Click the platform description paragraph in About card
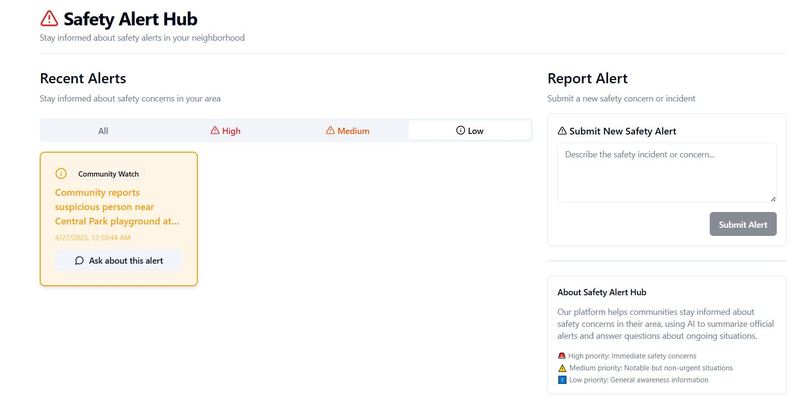The width and height of the screenshot is (806, 401). tap(666, 324)
